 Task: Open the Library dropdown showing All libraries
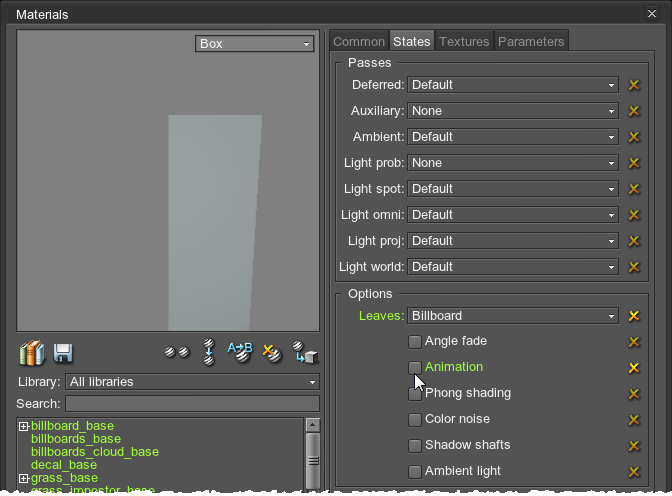(x=192, y=382)
